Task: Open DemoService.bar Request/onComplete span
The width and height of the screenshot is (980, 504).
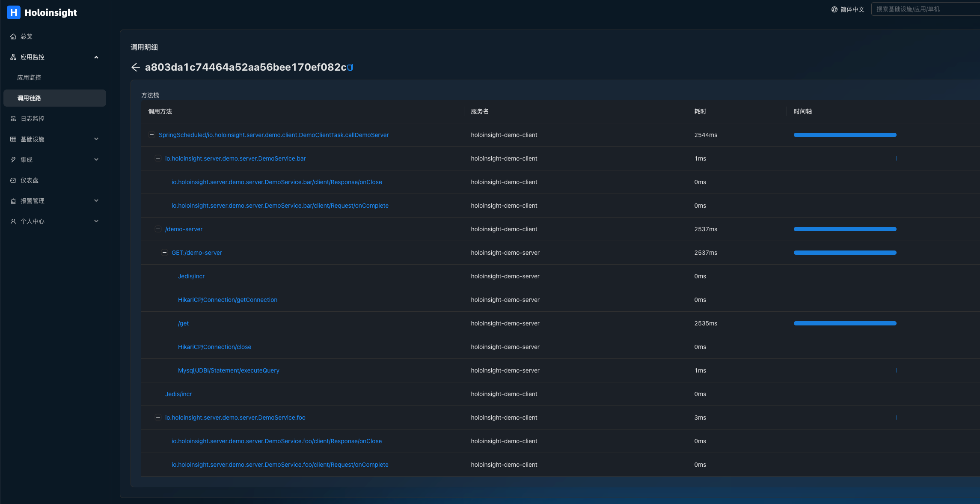Action: 280,206
